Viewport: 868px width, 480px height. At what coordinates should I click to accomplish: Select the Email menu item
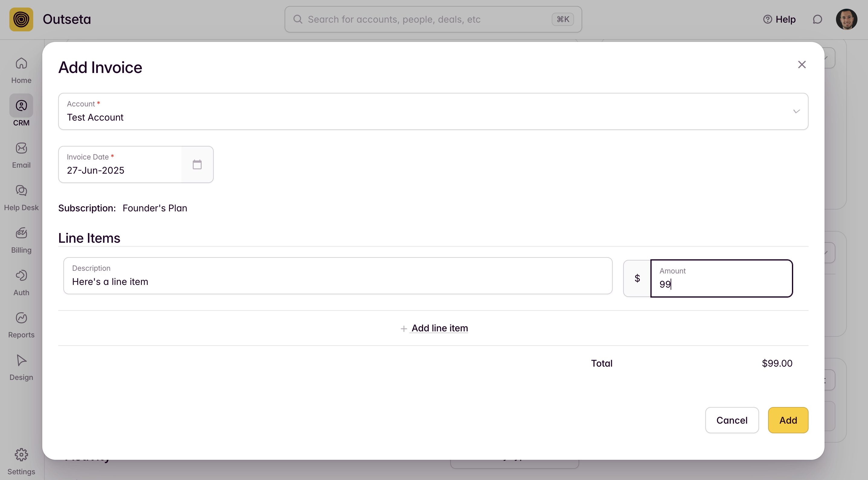click(x=21, y=156)
